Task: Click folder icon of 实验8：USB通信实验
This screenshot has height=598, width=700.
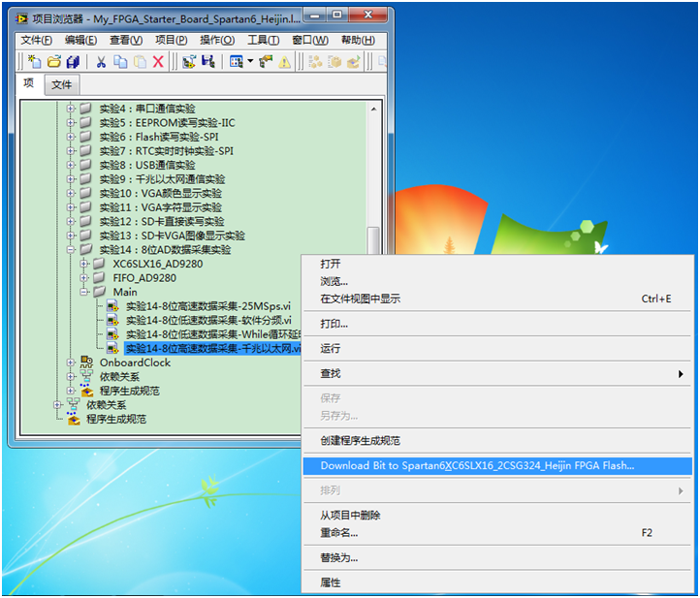Action: [85, 165]
